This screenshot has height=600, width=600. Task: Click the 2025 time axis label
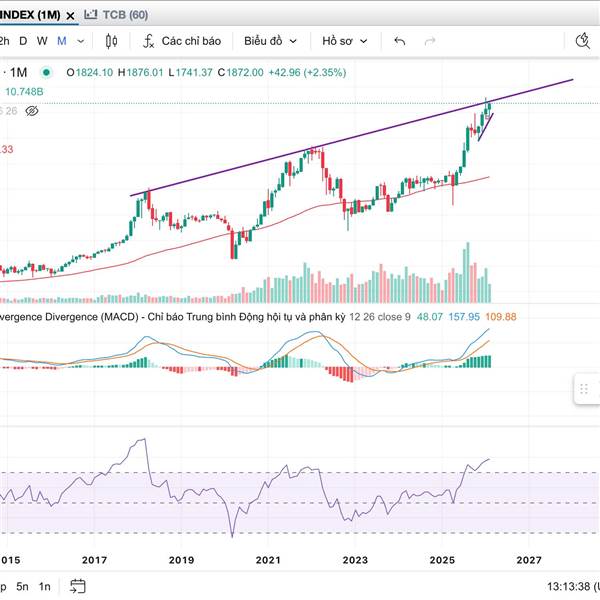point(442,560)
